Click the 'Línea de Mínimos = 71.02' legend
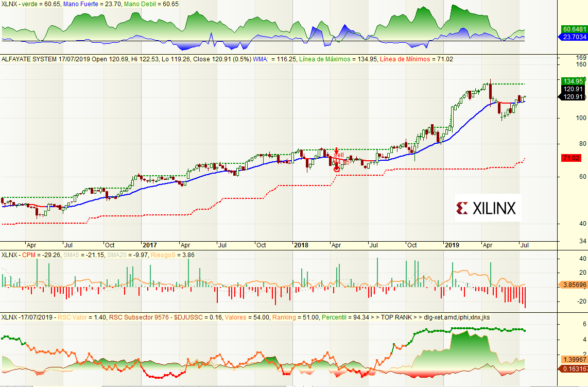 point(416,59)
